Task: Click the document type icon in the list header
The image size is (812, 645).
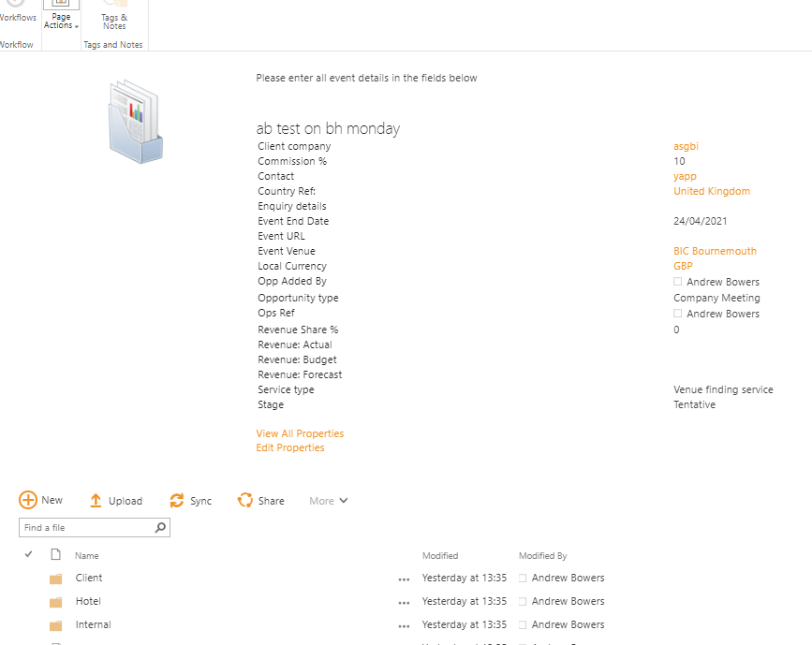Action: point(54,554)
